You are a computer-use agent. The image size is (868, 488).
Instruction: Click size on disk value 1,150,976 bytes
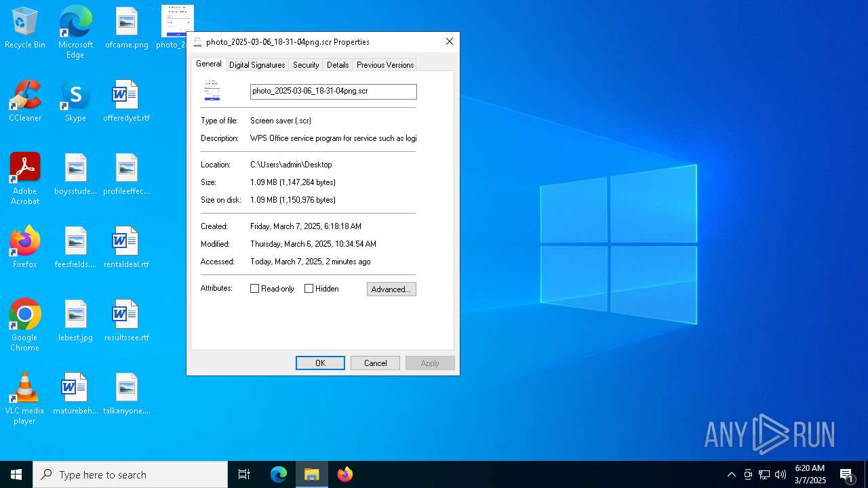293,200
